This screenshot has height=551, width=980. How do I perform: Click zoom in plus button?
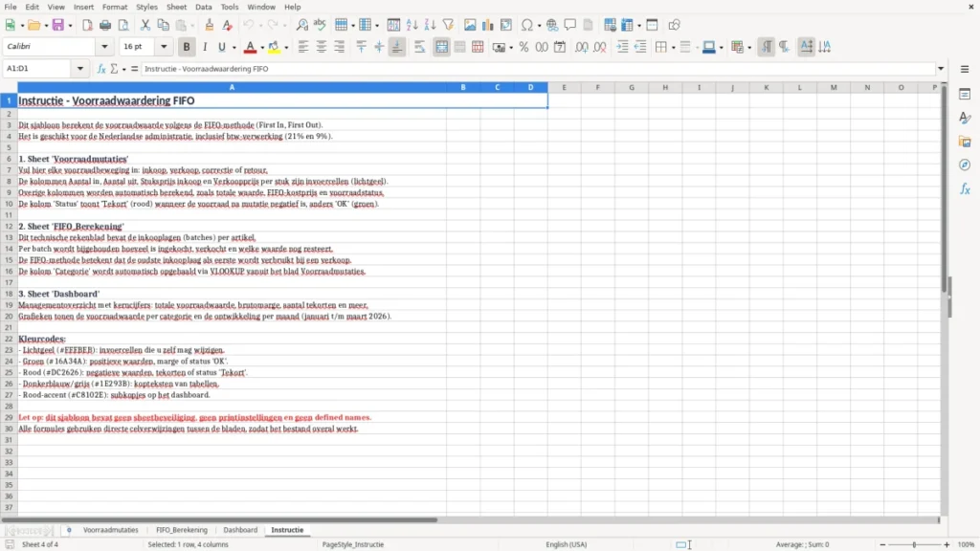[947, 544]
